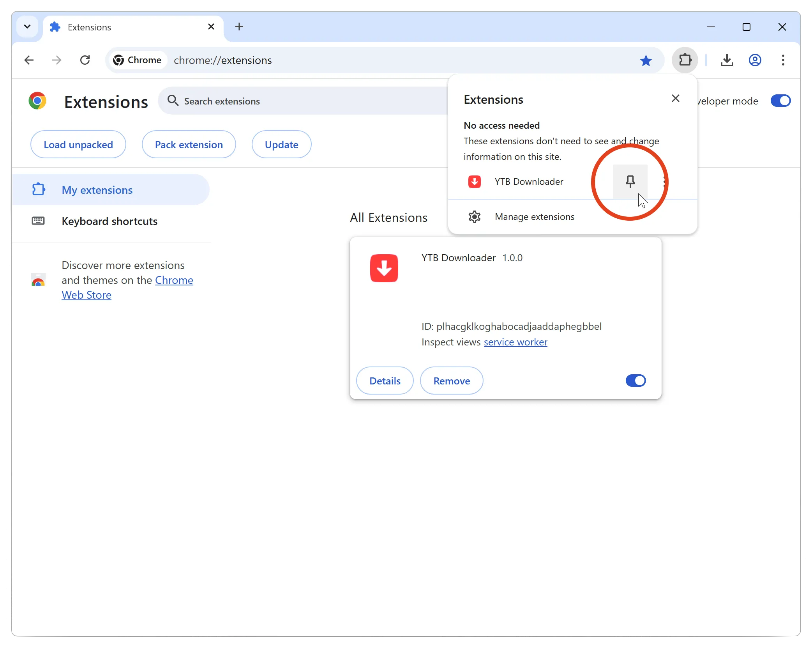Pin the YTB Downloader extension
The width and height of the screenshot is (812, 648).
pos(630,181)
